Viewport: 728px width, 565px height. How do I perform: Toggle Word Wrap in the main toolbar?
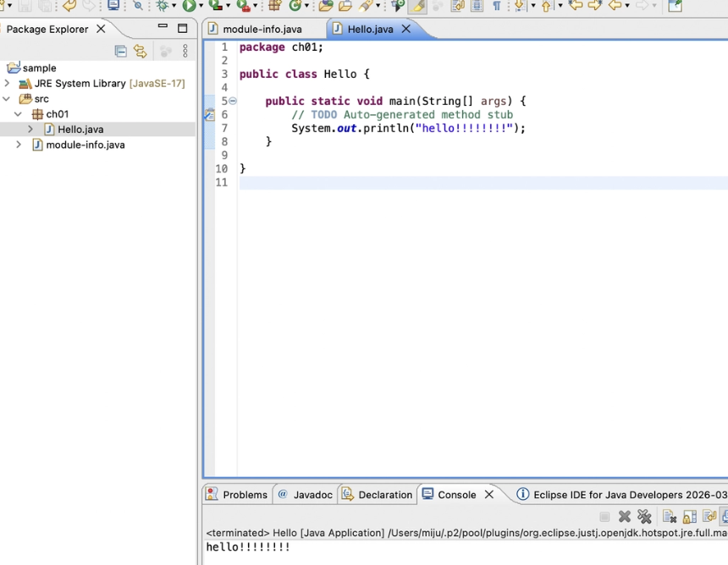pos(458,6)
